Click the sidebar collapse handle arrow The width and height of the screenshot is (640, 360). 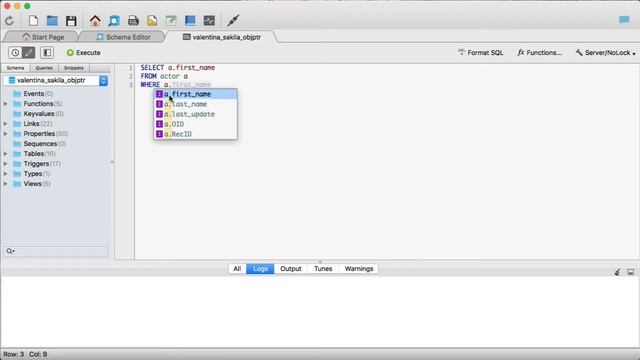pyautogui.click(x=112, y=162)
